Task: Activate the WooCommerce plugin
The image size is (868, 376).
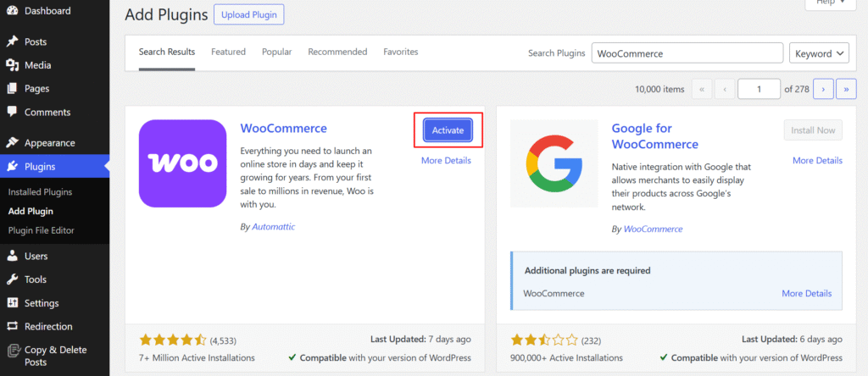Action: click(x=448, y=130)
